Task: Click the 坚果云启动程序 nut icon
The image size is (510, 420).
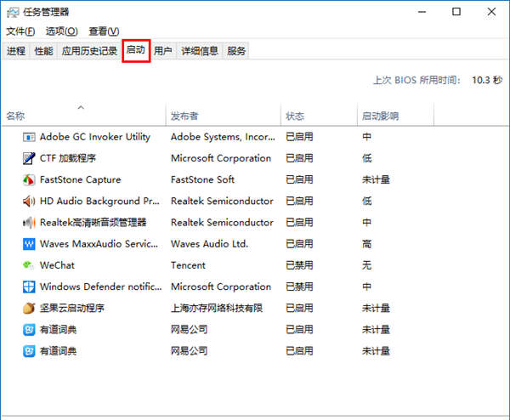Action: [29, 308]
